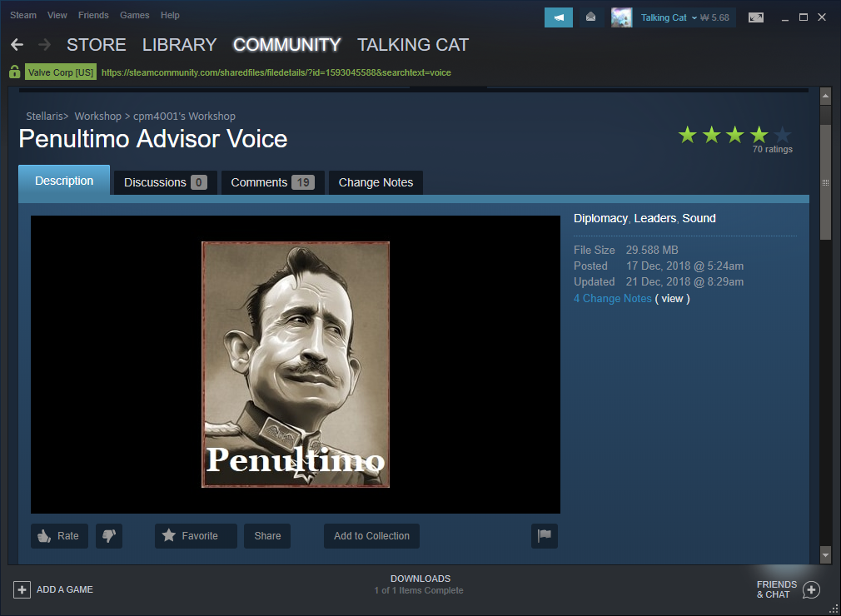Go to the STORE section
The width and height of the screenshot is (841, 616).
pyautogui.click(x=97, y=44)
